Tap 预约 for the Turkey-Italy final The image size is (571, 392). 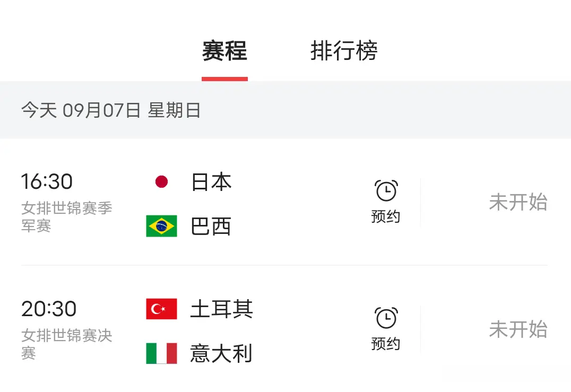386,344
